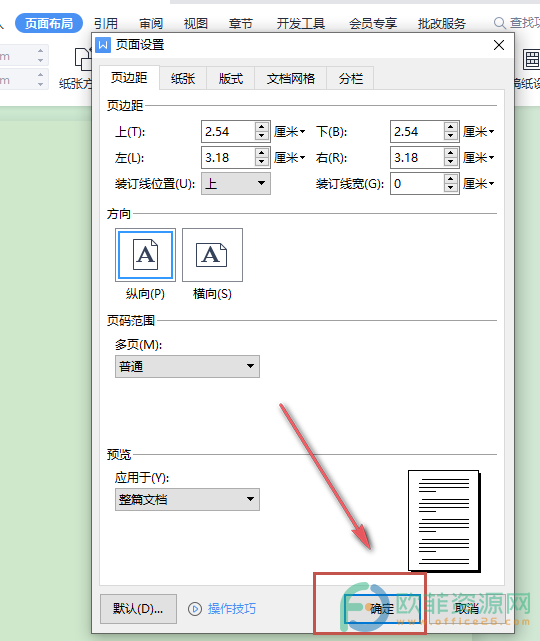Decrease the top margin 上(T) value
The width and height of the screenshot is (540, 641).
click(x=262, y=136)
